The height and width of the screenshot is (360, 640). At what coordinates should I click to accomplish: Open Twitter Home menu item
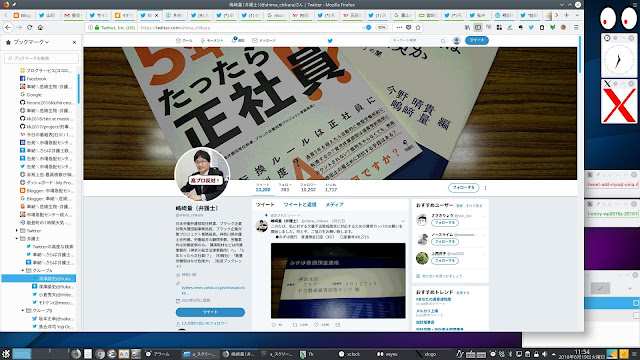(184, 40)
